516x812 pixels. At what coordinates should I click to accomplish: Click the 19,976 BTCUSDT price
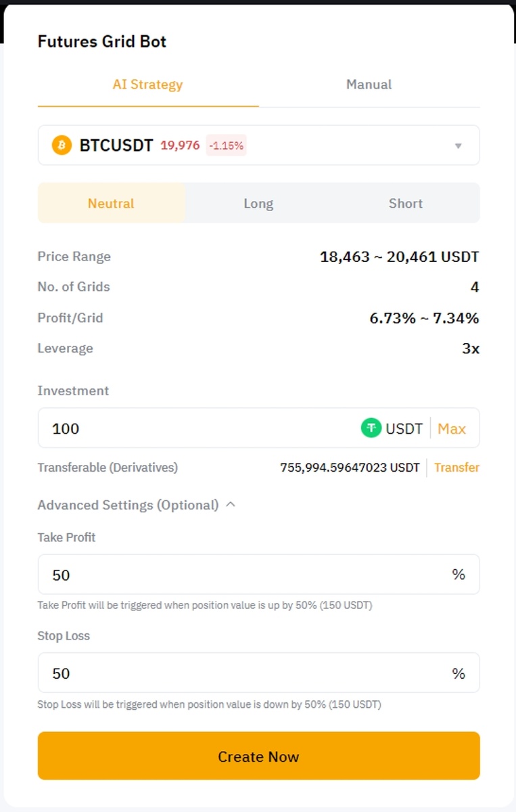[180, 145]
